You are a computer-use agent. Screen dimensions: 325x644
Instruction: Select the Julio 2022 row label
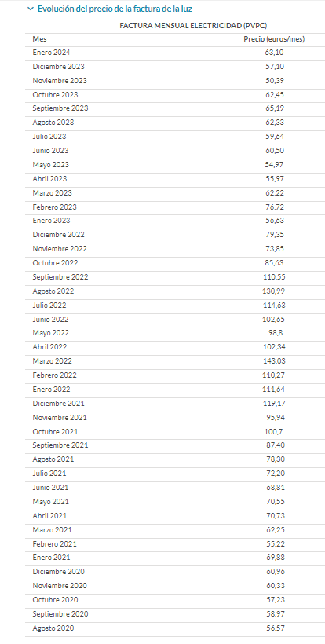(49, 306)
